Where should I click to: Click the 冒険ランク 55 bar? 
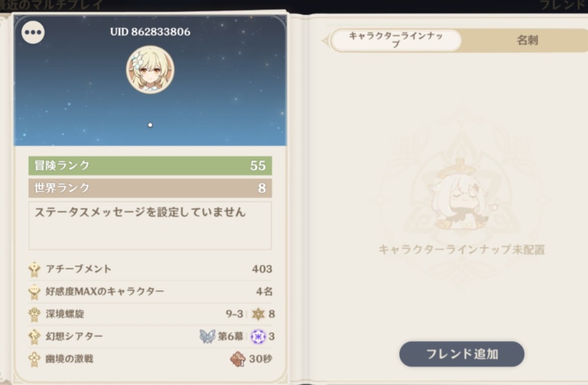tap(150, 165)
